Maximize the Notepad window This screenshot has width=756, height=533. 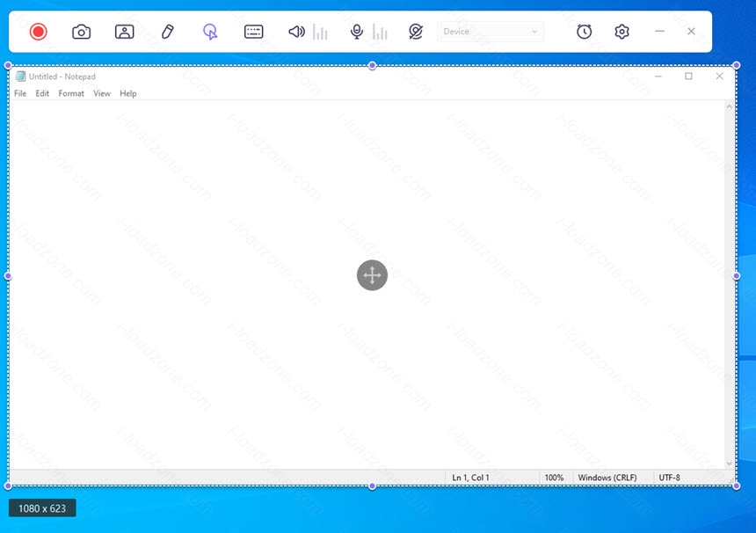pos(688,77)
